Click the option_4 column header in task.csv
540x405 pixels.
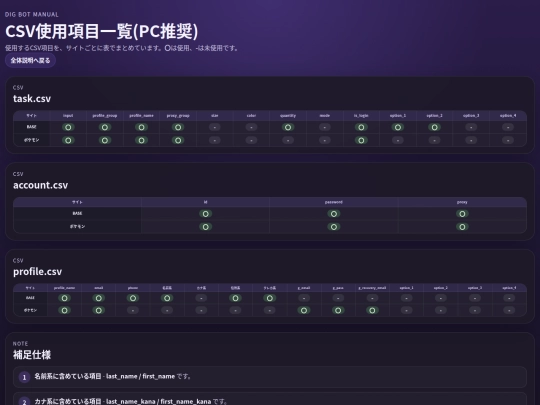(508, 116)
